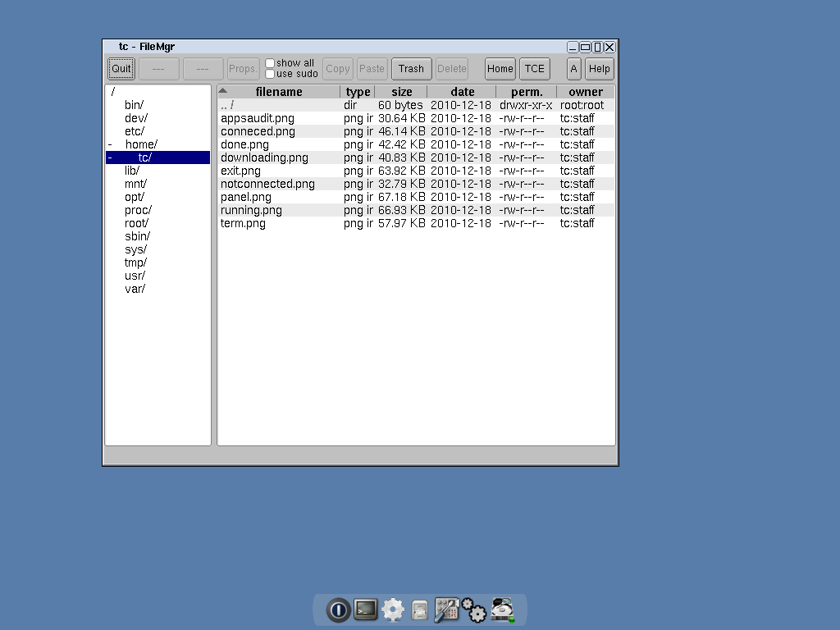
Task: Collapse the home/ folder in tree
Action: 110,144
